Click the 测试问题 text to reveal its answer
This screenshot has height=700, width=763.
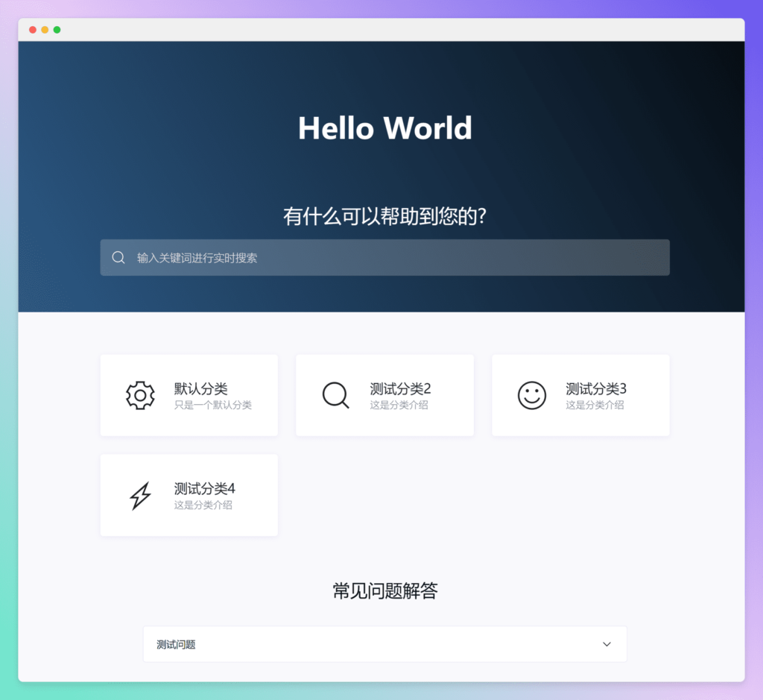coord(176,643)
